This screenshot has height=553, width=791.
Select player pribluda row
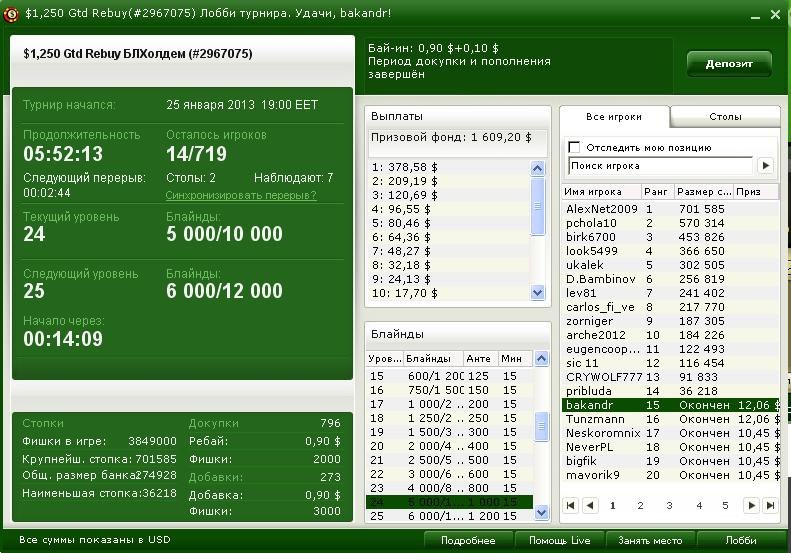click(670, 391)
